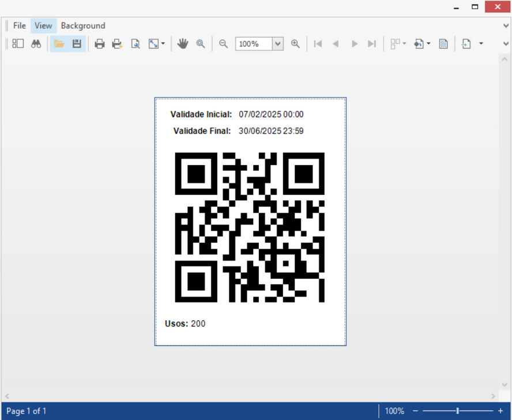Open the View menu
Image resolution: width=512 pixels, height=420 pixels.
point(43,25)
